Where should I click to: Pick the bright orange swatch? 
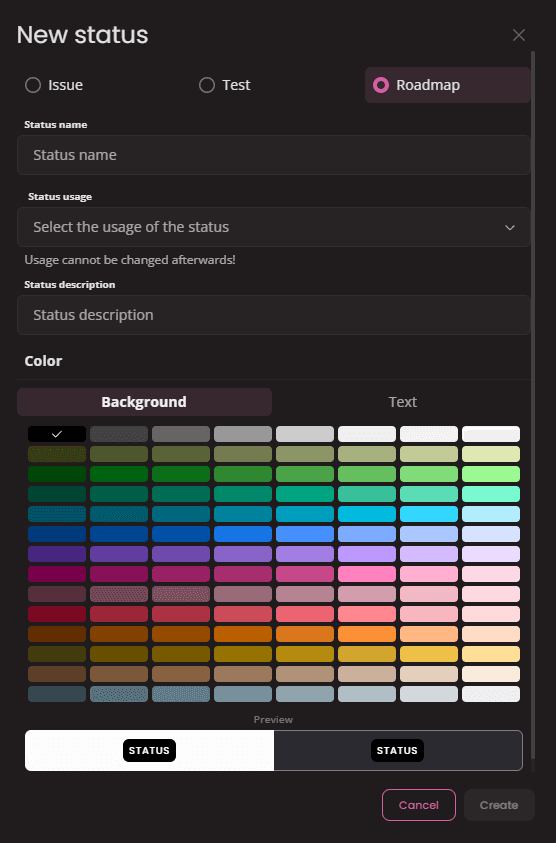click(x=367, y=633)
